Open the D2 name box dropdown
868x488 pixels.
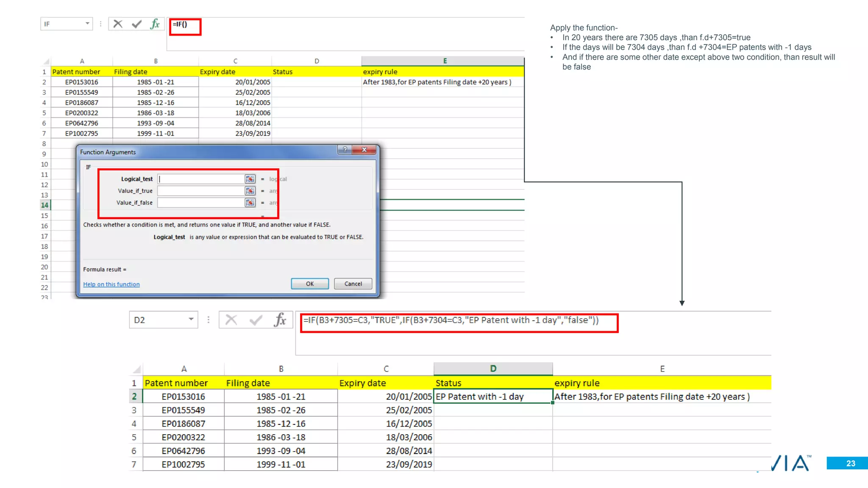coord(191,319)
